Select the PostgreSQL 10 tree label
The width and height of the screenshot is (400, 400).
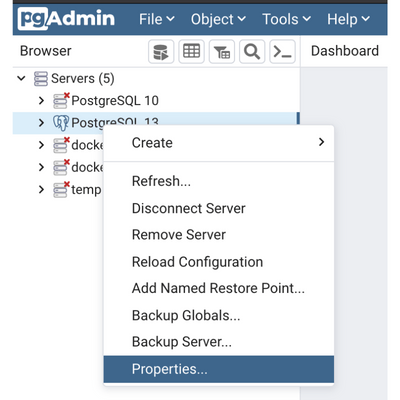click(x=115, y=101)
